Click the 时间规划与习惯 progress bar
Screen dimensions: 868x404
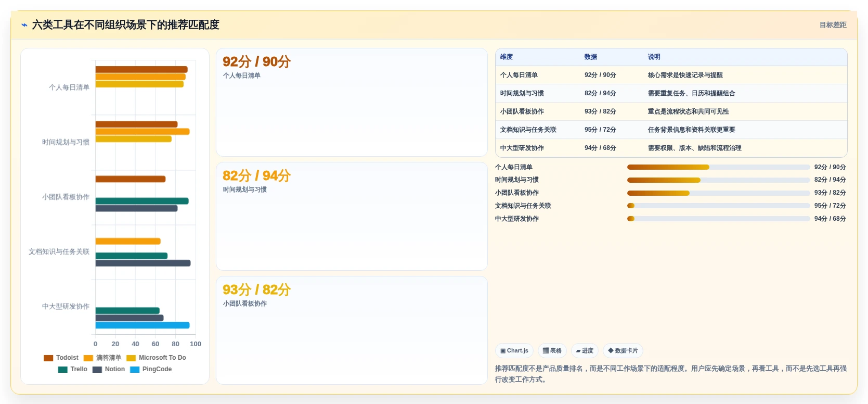(x=718, y=180)
